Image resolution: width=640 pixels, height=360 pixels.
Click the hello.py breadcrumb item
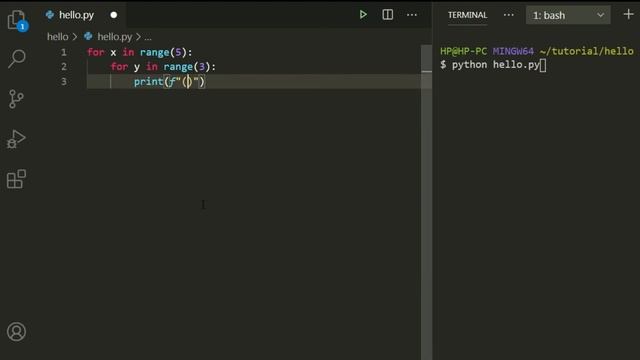(x=115, y=37)
